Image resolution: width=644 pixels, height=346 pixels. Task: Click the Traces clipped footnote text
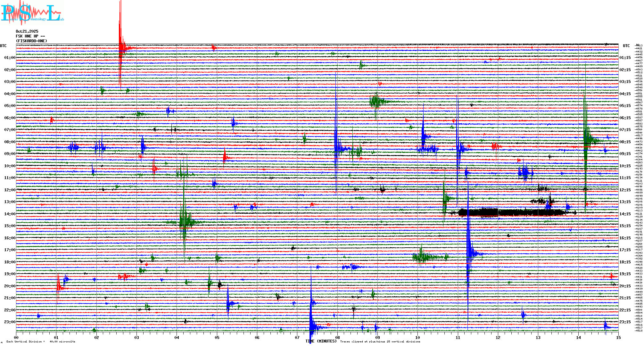click(x=380, y=342)
